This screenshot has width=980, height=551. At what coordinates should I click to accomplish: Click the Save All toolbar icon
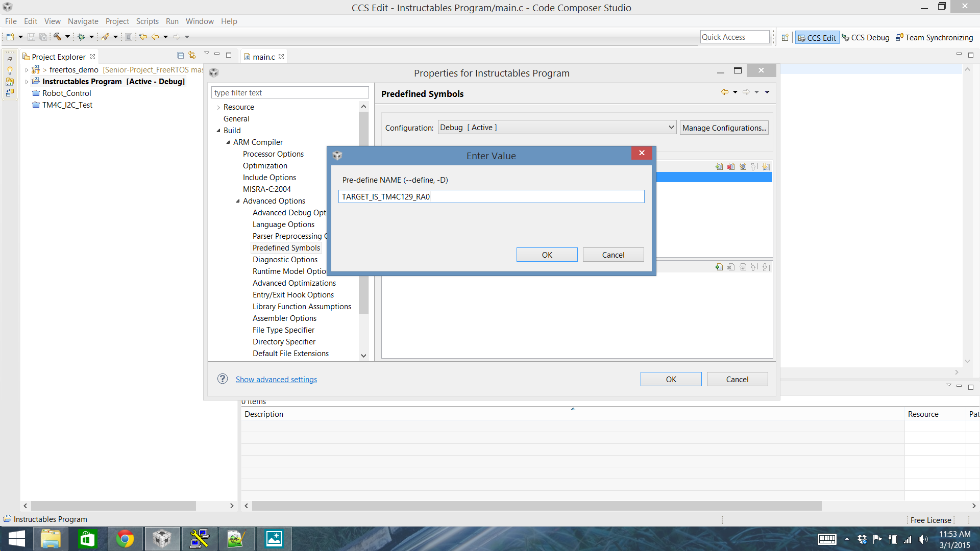click(x=43, y=37)
